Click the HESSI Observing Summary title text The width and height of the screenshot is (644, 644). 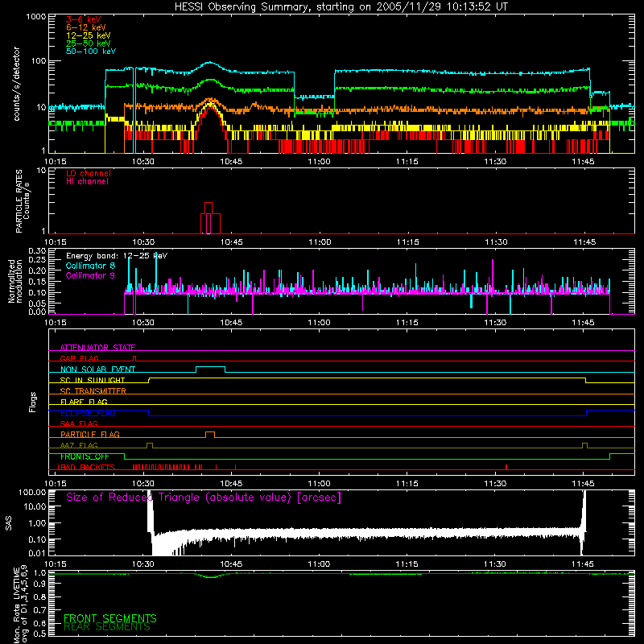click(341, 7)
